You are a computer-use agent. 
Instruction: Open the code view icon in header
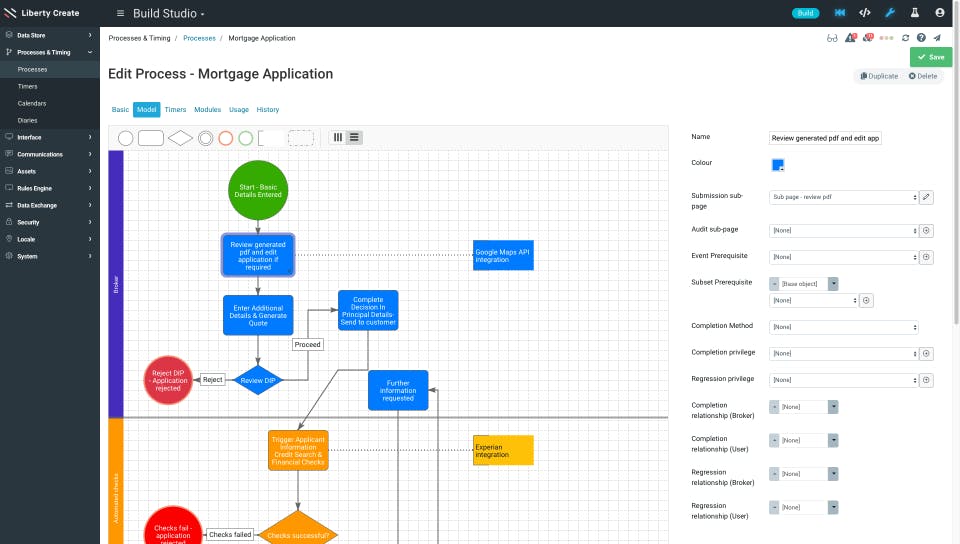click(x=864, y=13)
